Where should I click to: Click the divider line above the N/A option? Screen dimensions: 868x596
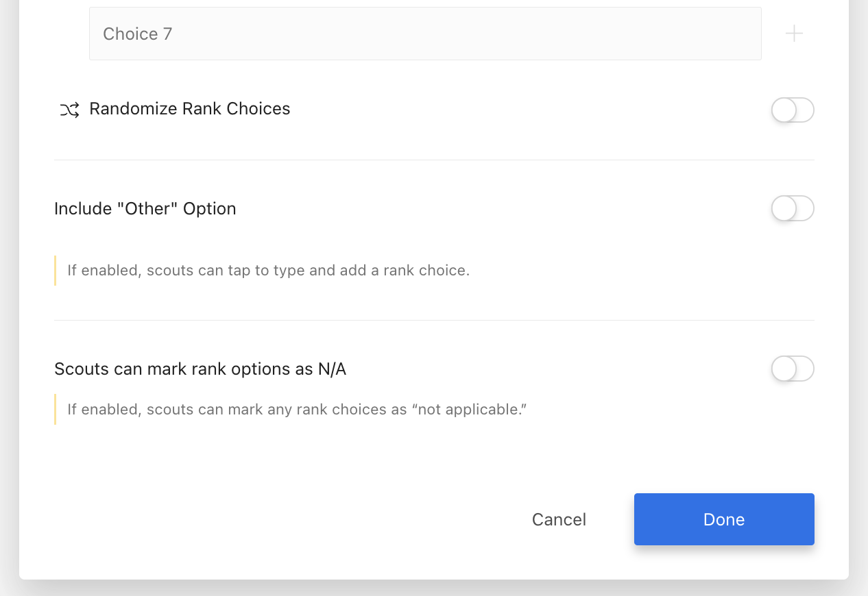tap(434, 320)
